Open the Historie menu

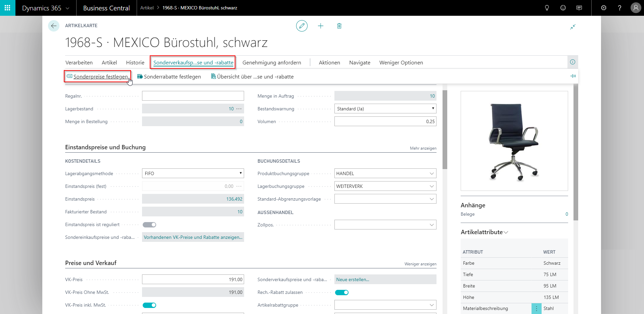click(x=135, y=62)
